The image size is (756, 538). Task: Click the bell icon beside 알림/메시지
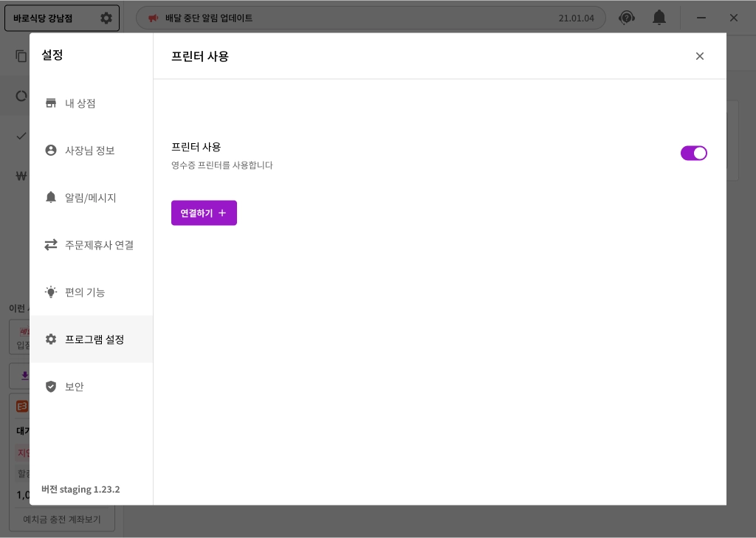click(51, 197)
